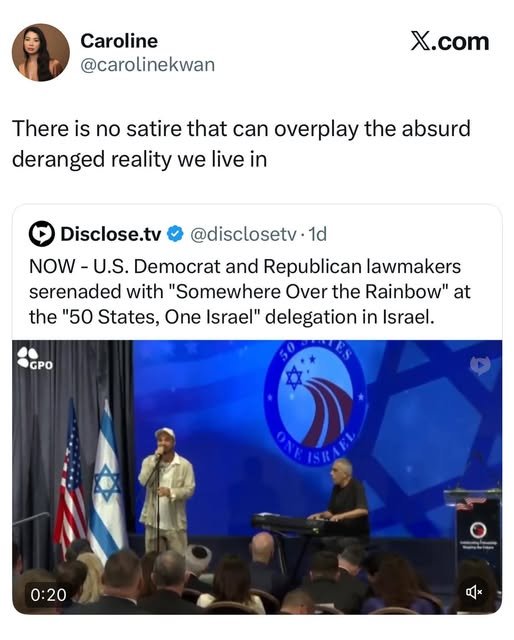Open the @carolinekwan handle
The height and width of the screenshot is (640, 514).
coord(147,65)
